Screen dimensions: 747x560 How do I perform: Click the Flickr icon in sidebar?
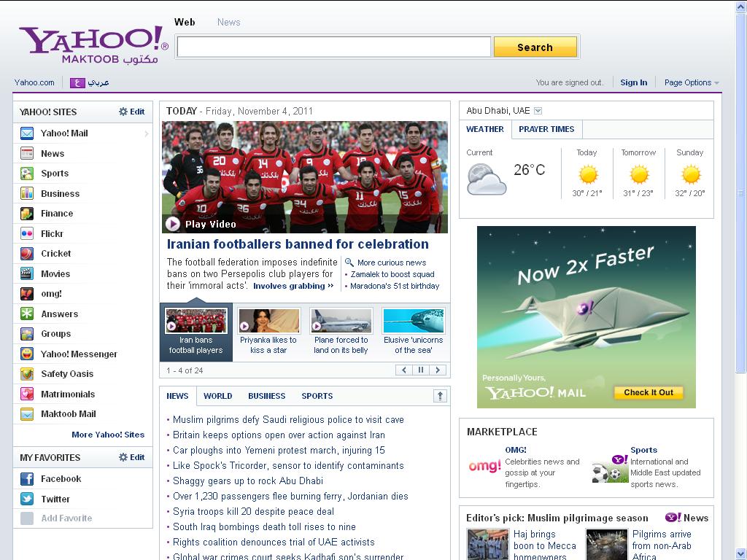[27, 234]
